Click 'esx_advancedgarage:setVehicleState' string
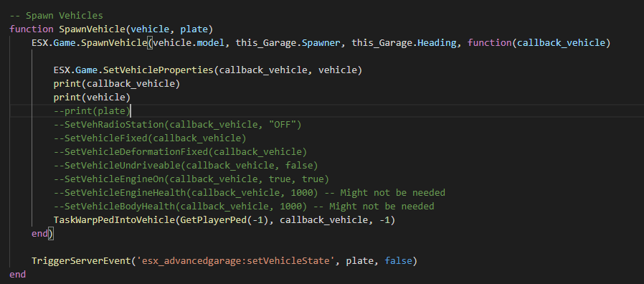 tap(235, 260)
